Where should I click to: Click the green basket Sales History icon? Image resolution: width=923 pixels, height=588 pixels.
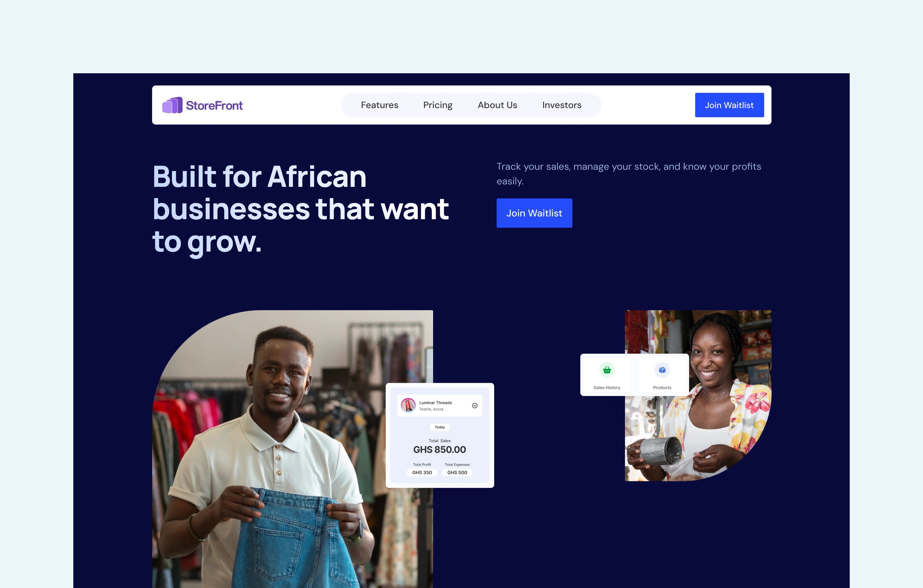click(x=607, y=370)
